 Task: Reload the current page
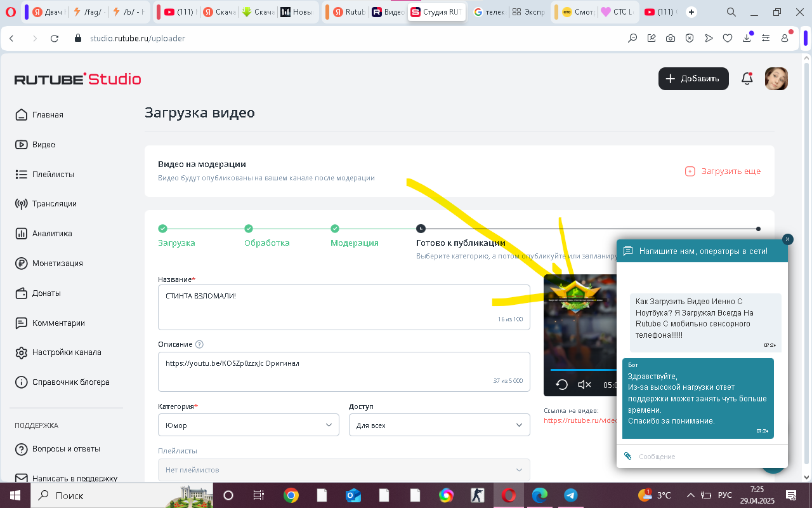click(x=55, y=38)
